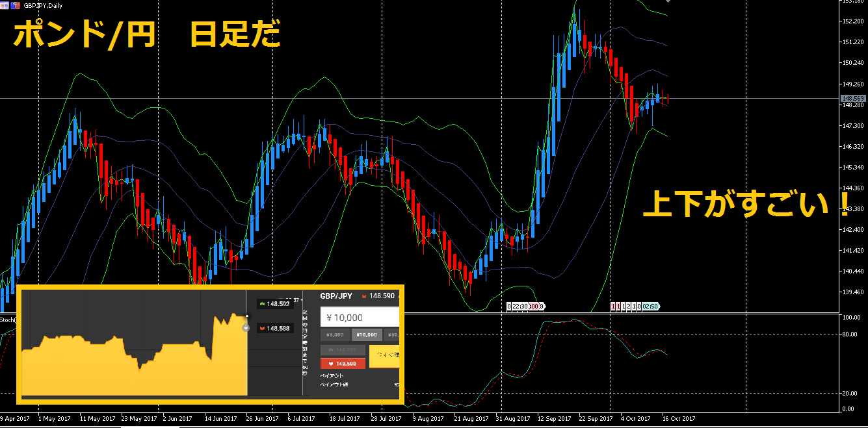Image resolution: width=868 pixels, height=428 pixels.
Task: Click the table grid icon beside GBPJPY,Daily
Action: (5, 4)
